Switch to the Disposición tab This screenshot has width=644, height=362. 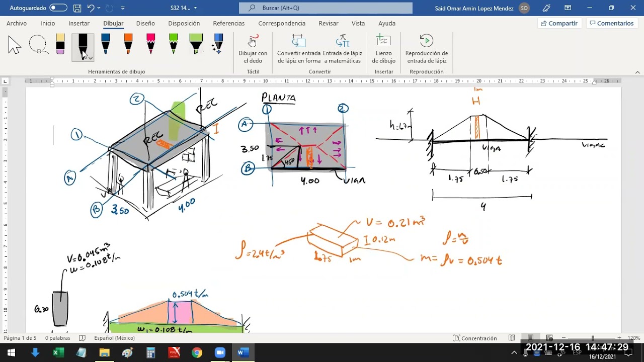184,23
